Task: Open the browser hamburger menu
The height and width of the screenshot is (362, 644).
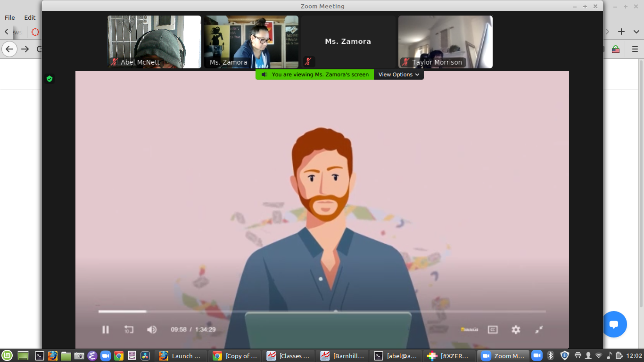Action: [636, 49]
